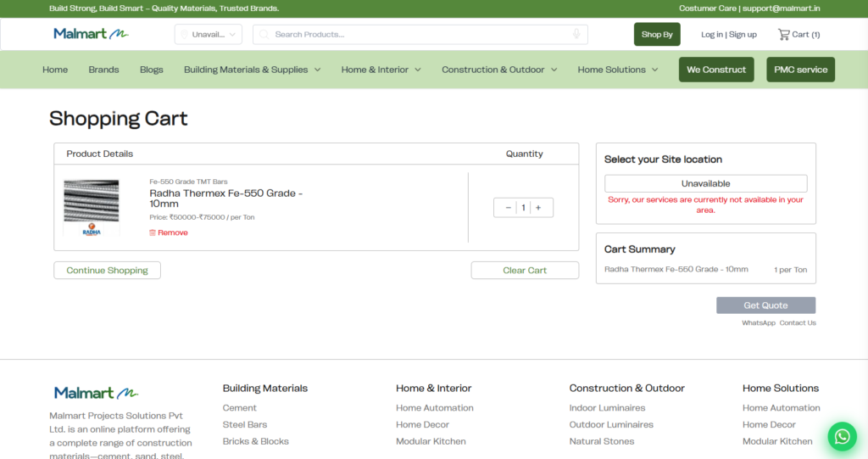Click the Building Materials footer heading
Image resolution: width=868 pixels, height=459 pixels.
[265, 389]
